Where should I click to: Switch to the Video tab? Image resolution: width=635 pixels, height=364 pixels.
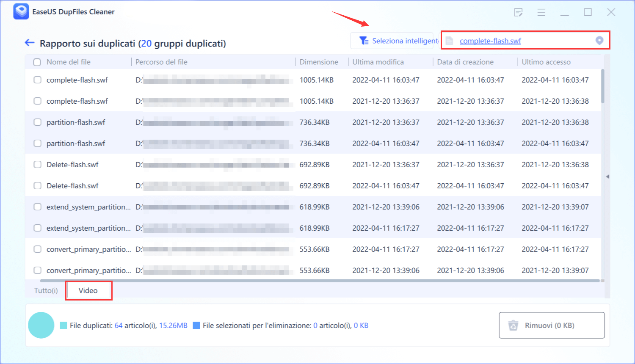tap(88, 290)
